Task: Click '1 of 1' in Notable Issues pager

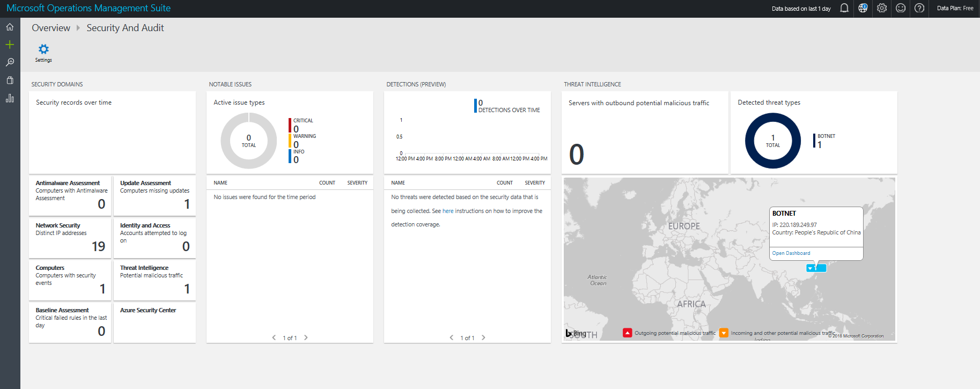Action: [290, 338]
